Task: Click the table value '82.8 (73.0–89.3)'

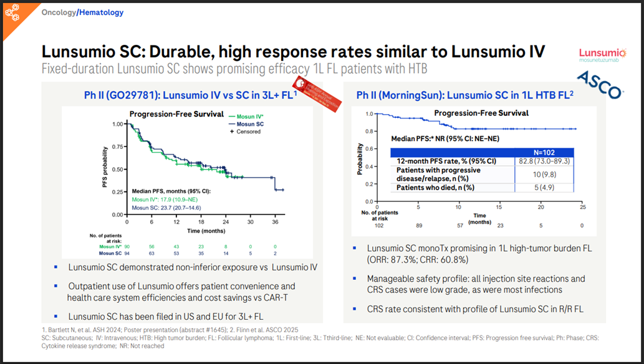Action: click(x=544, y=161)
